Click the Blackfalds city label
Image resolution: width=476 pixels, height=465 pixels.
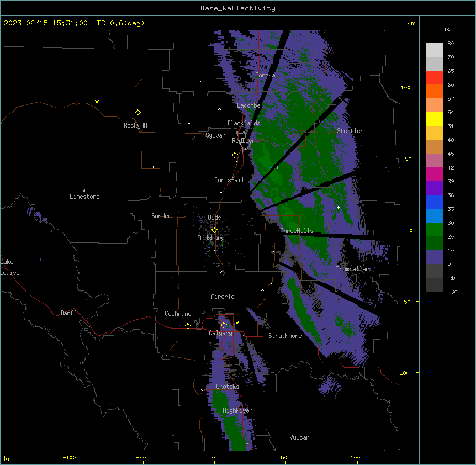pos(244,123)
